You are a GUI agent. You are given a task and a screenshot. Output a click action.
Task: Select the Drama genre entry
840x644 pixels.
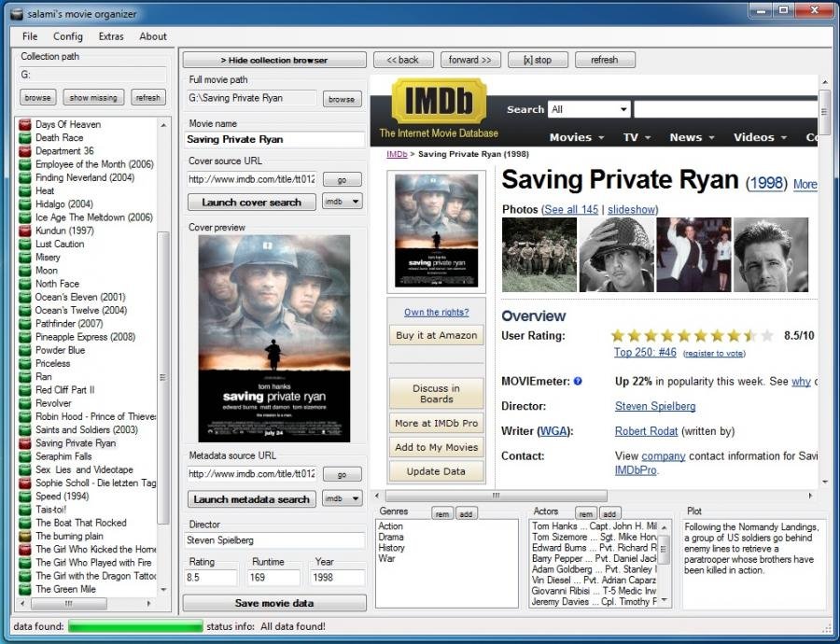pos(391,537)
